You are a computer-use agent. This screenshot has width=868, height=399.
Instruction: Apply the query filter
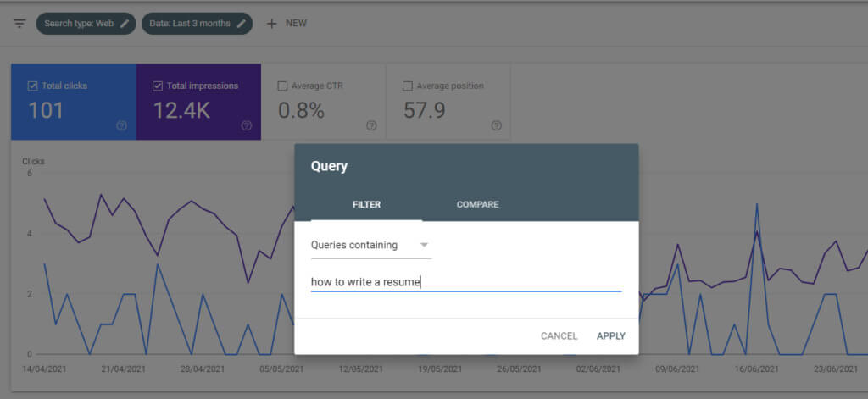pyautogui.click(x=611, y=336)
